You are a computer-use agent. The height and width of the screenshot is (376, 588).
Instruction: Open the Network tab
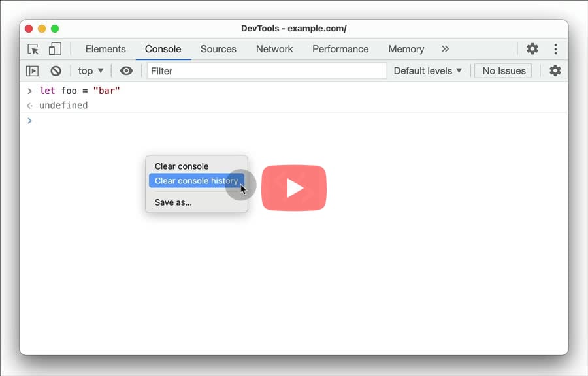click(x=274, y=49)
